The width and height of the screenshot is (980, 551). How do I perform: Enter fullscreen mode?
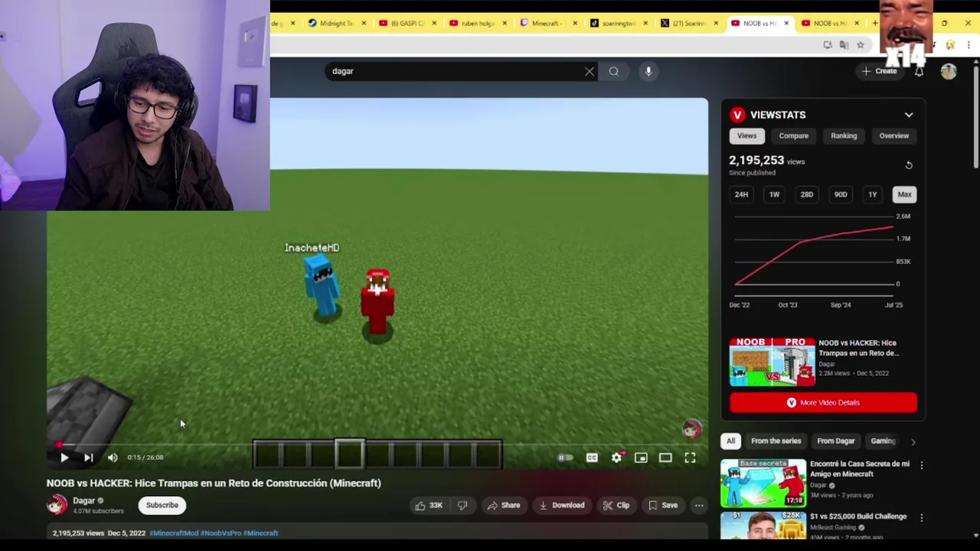point(690,458)
